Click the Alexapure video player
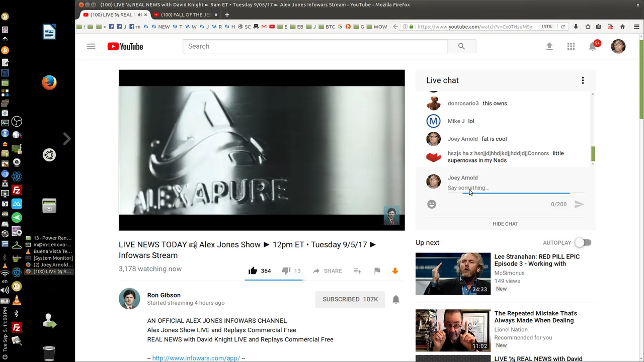Viewport: 644px width, 362px height. (262, 150)
